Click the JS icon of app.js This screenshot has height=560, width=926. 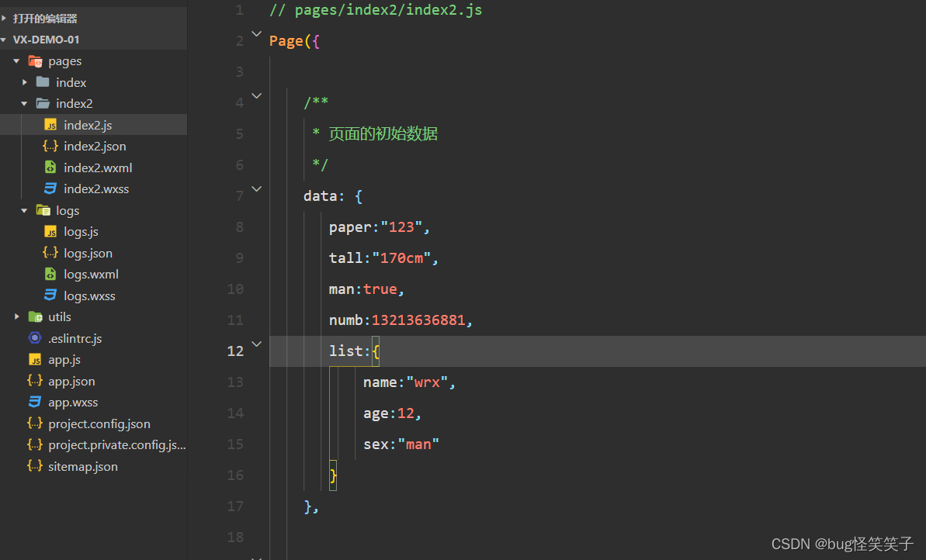(35, 359)
